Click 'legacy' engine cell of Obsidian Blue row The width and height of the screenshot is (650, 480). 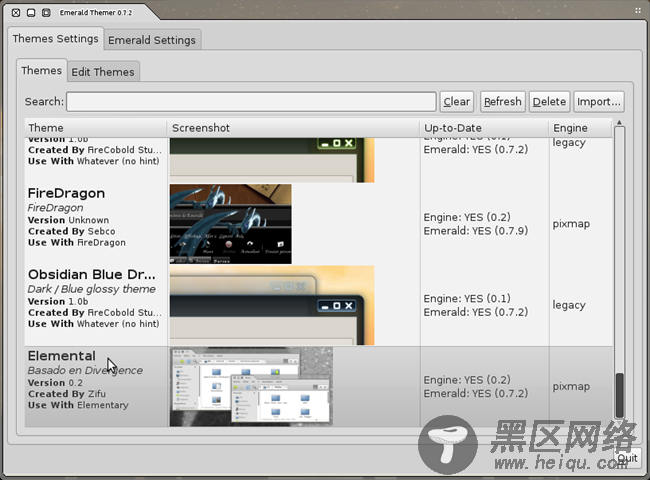(x=569, y=305)
